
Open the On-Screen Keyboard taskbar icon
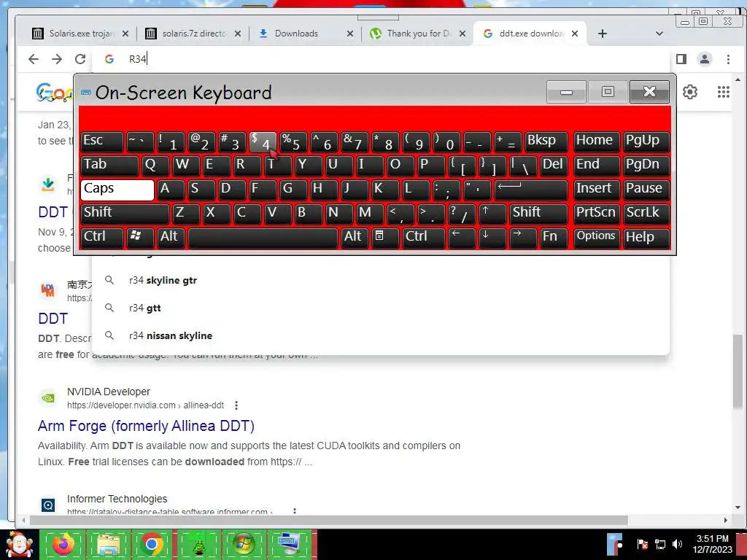pyautogui.click(x=289, y=545)
